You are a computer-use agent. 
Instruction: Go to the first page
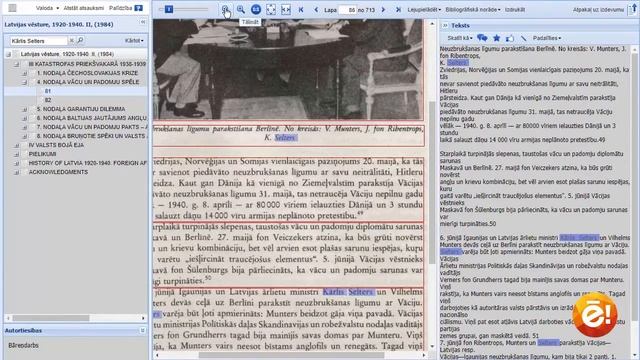click(301, 9)
